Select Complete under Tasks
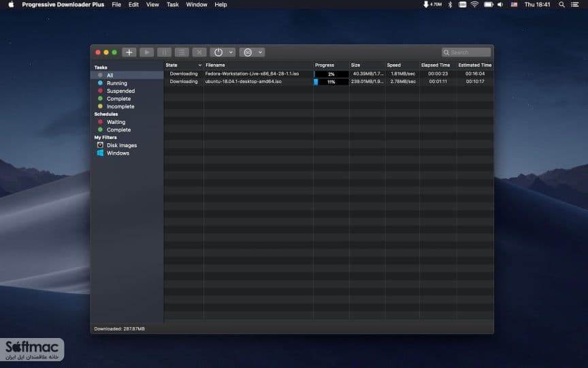The image size is (588, 368). point(118,99)
